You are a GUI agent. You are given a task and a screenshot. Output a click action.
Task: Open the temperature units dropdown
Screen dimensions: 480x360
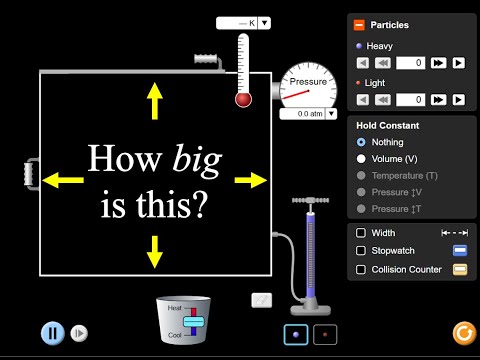(264, 23)
